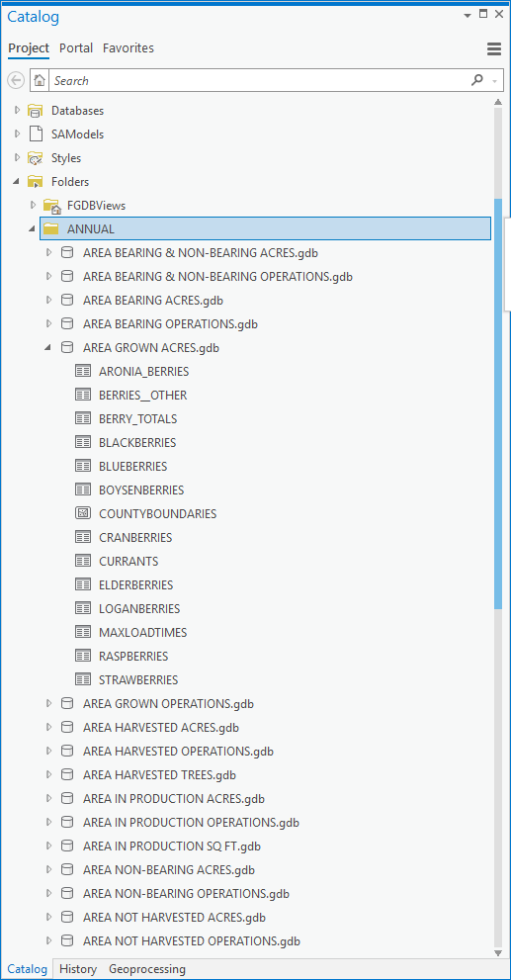511x980 pixels.
Task: Select AREA IN PRODUCTION OPERATIONS.gdb
Action: [191, 823]
